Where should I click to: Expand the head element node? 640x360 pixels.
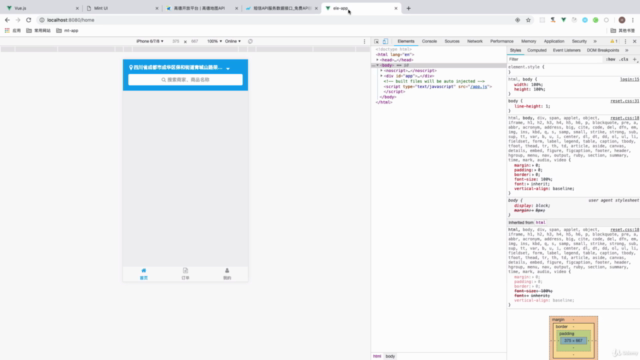tap(378, 60)
